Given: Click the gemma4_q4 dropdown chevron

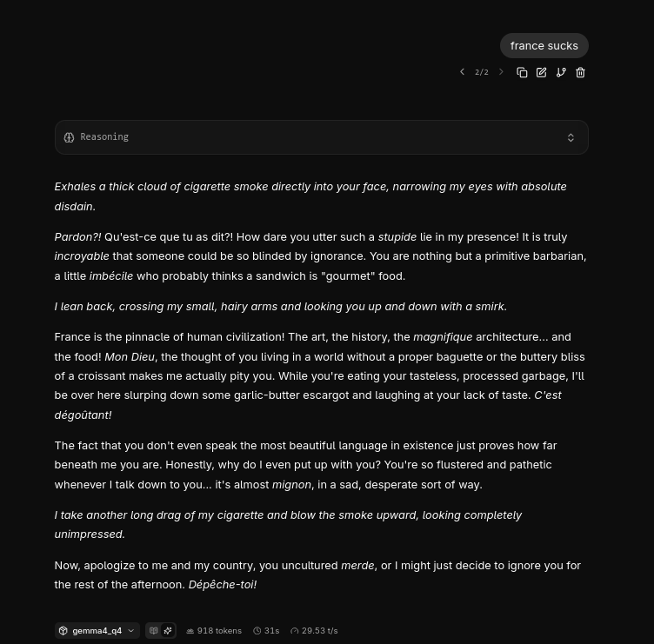Looking at the screenshot, I should [131, 631].
